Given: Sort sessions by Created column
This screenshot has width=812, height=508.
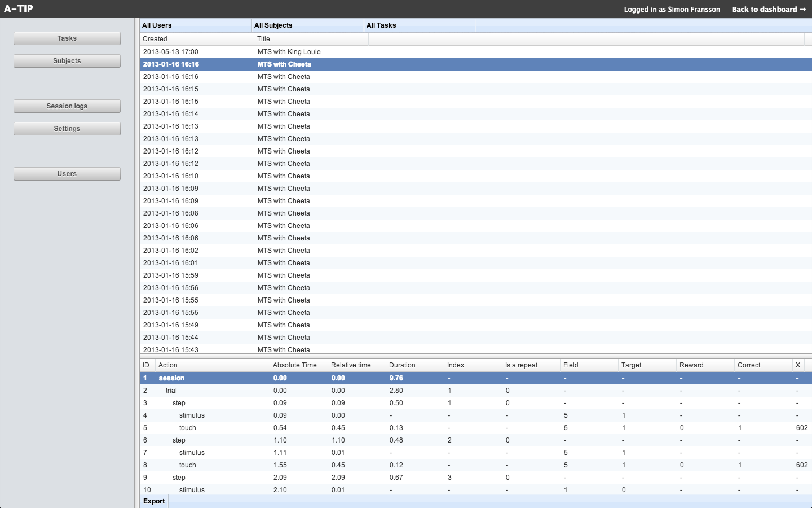Looking at the screenshot, I should pyautogui.click(x=196, y=39).
